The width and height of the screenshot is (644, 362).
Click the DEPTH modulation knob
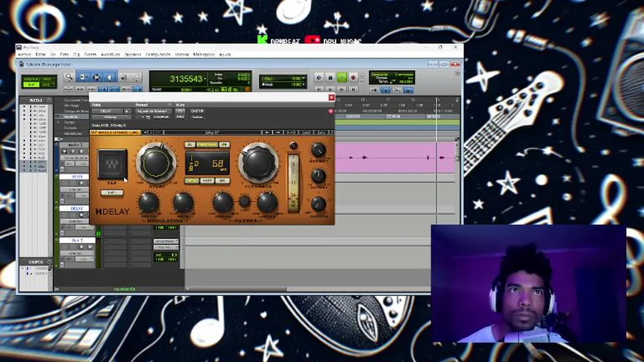pos(148,202)
